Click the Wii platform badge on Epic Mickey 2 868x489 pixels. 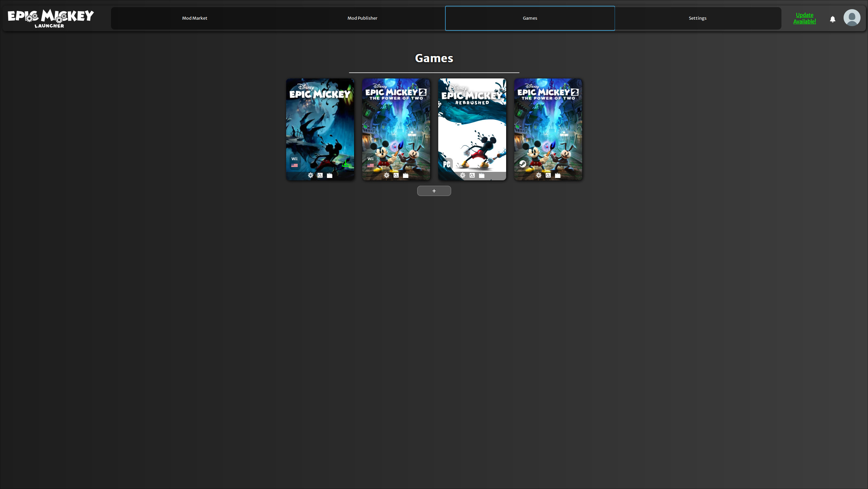(370, 158)
